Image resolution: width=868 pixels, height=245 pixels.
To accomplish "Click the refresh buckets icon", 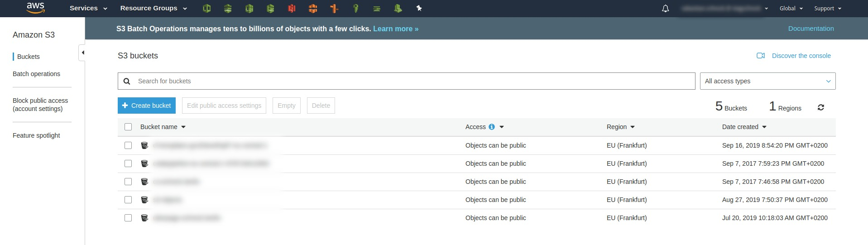I will tap(821, 107).
